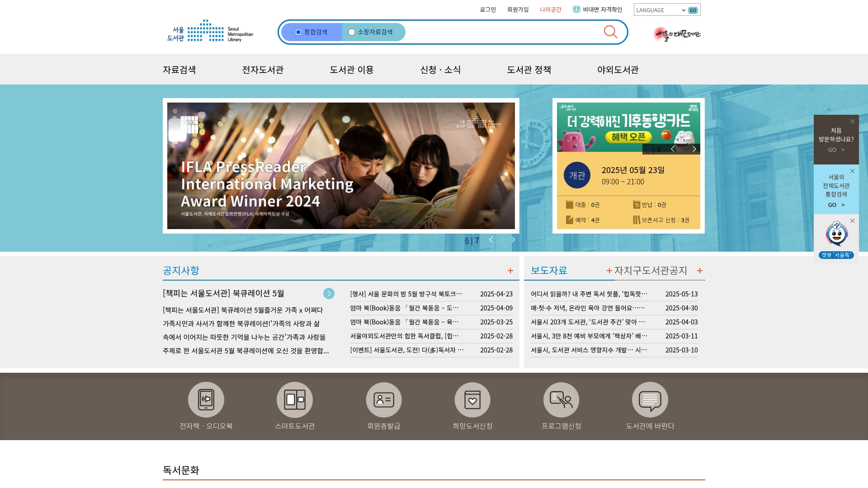Click the 반납 : 0권 return status

pos(650,205)
